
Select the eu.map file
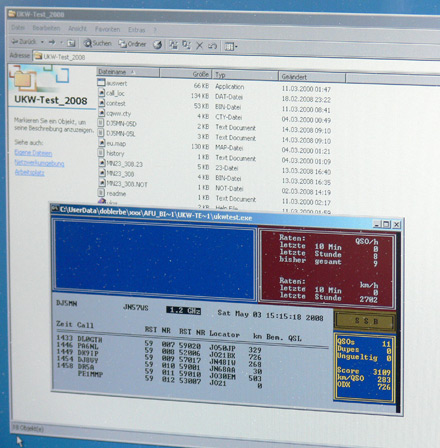coord(116,144)
